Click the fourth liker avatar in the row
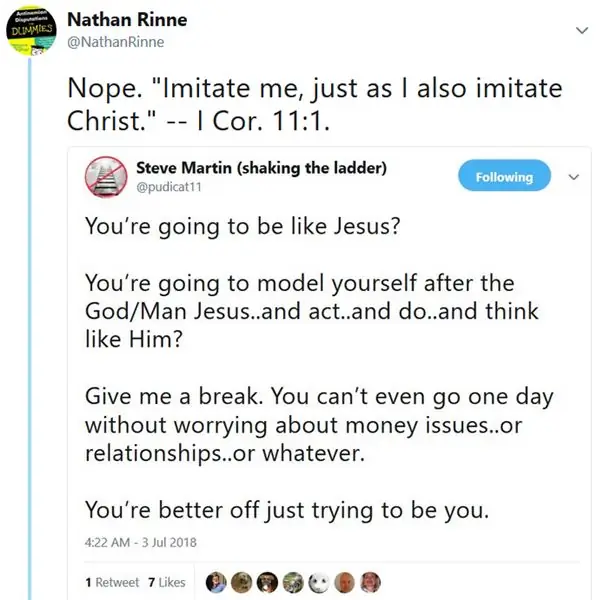The image size is (610, 600). click(292, 581)
